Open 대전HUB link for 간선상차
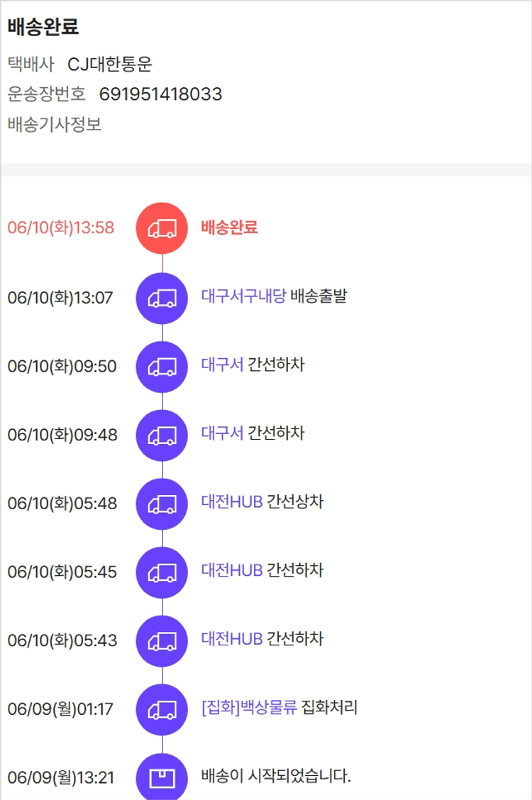 pyautogui.click(x=232, y=502)
